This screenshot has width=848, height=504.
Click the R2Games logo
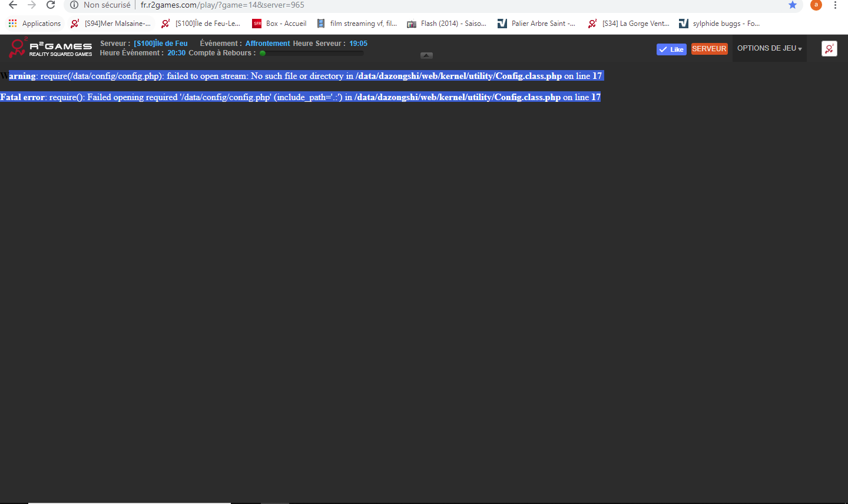[51, 48]
